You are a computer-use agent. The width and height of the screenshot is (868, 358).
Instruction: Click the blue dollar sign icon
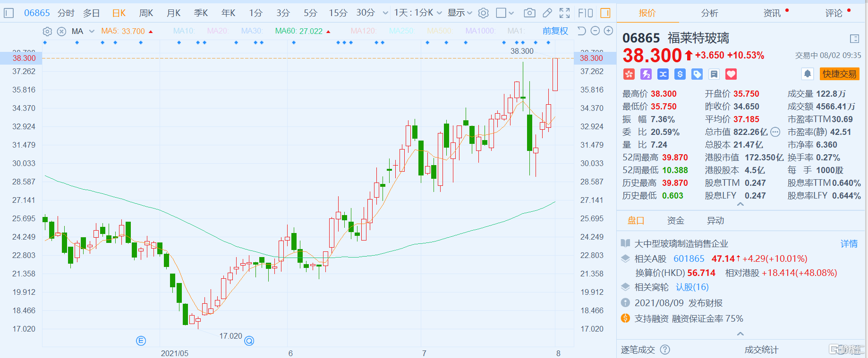[x=680, y=74]
